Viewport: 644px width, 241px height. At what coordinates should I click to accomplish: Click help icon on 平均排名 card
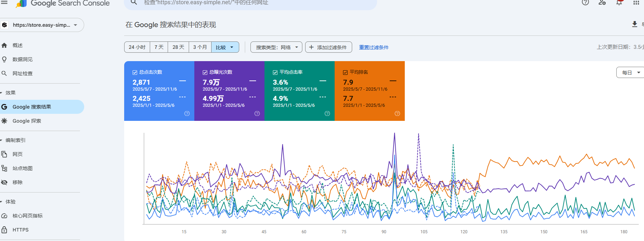pyautogui.click(x=397, y=113)
